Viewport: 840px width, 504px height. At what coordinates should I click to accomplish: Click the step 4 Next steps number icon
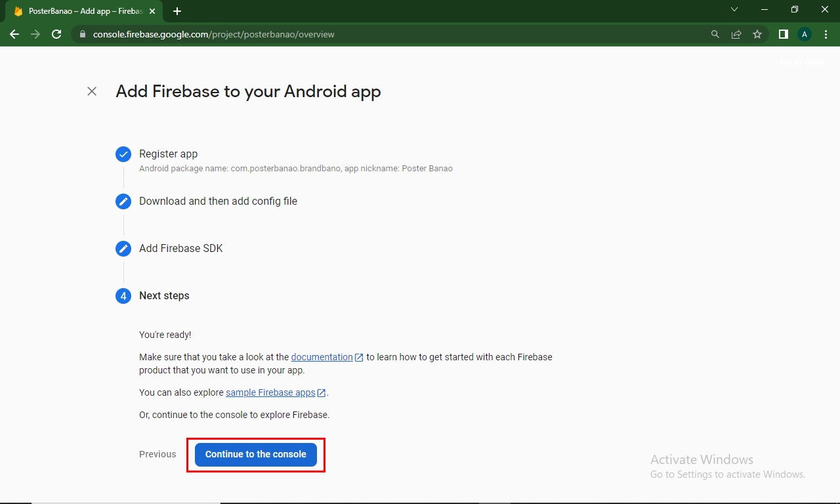point(123,296)
